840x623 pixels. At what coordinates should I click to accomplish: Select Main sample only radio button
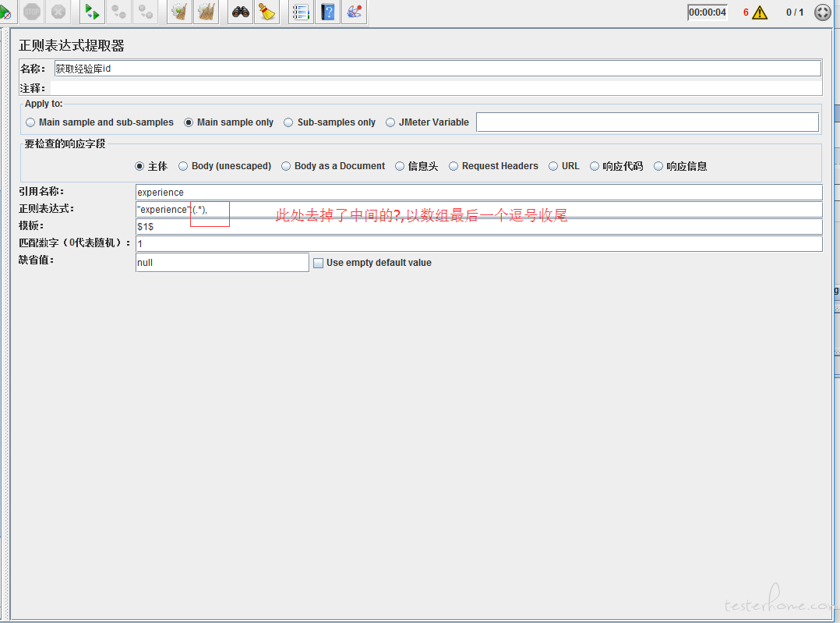[189, 122]
